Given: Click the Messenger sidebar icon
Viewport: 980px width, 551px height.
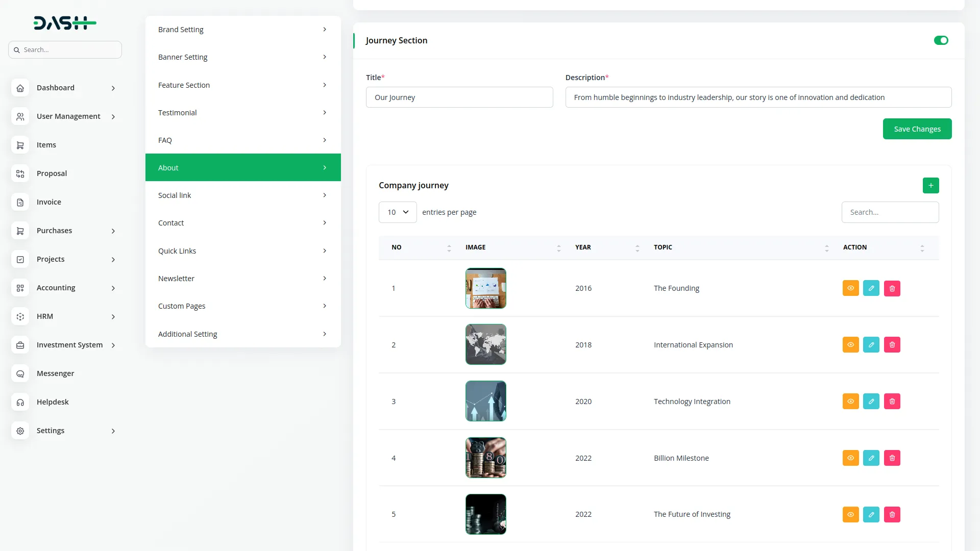Looking at the screenshot, I should click(20, 373).
